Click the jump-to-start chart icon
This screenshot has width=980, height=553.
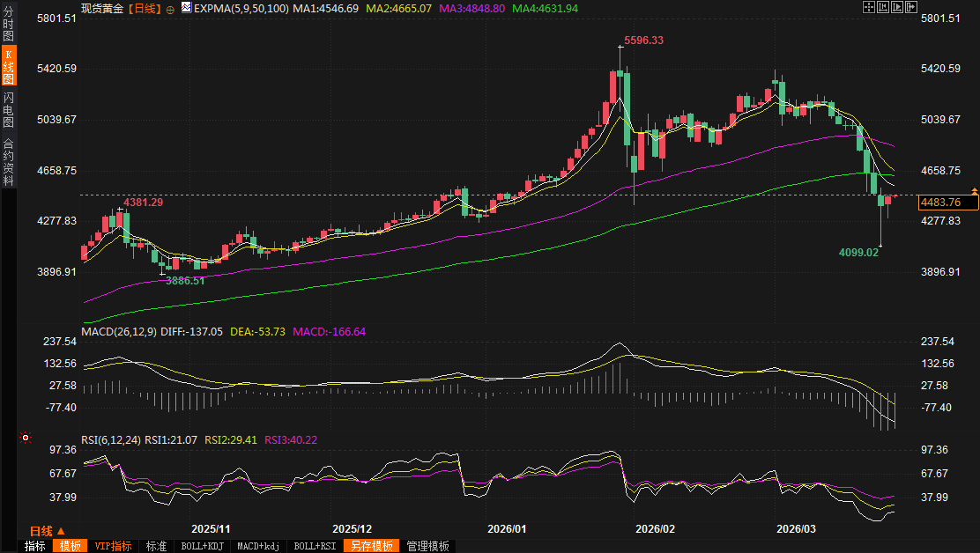(x=882, y=7)
